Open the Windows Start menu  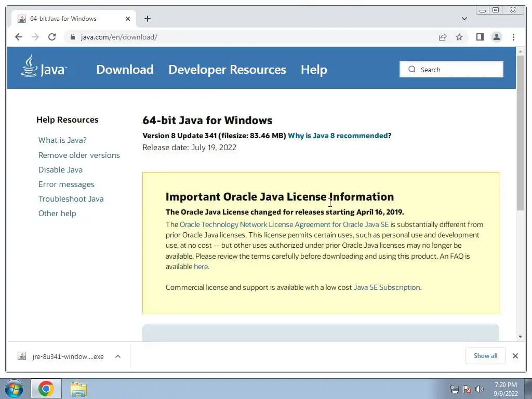click(14, 389)
